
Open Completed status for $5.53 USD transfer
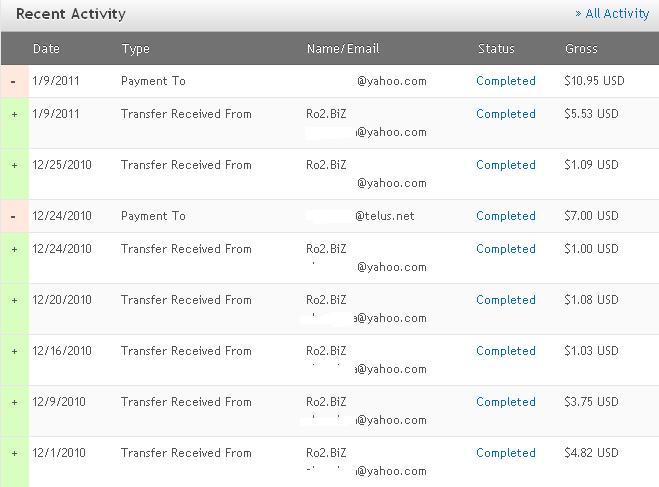click(505, 114)
